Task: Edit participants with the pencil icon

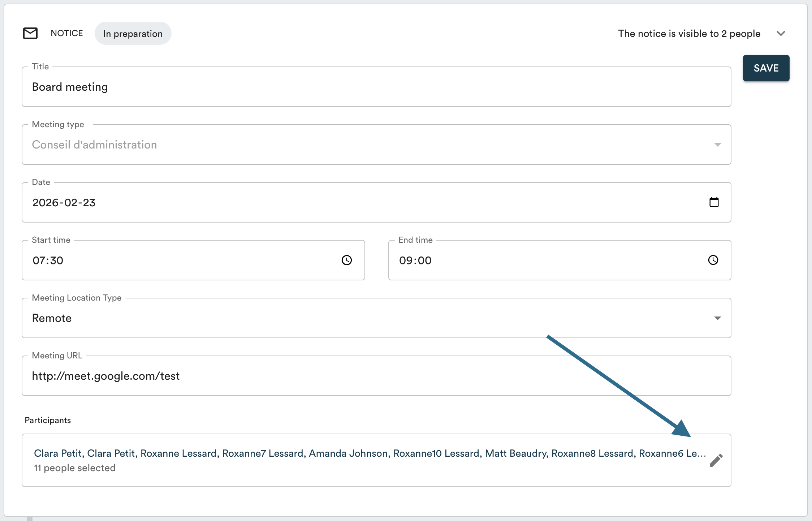Action: click(x=716, y=460)
